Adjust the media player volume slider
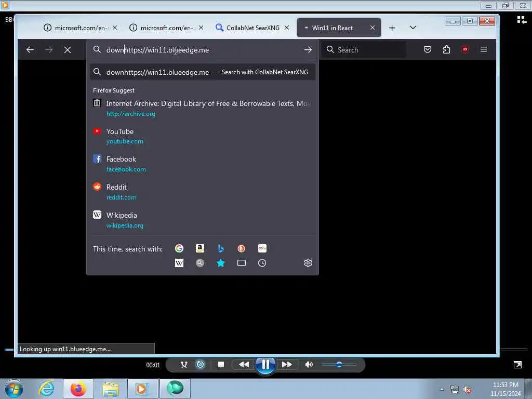532x399 pixels. (x=339, y=364)
